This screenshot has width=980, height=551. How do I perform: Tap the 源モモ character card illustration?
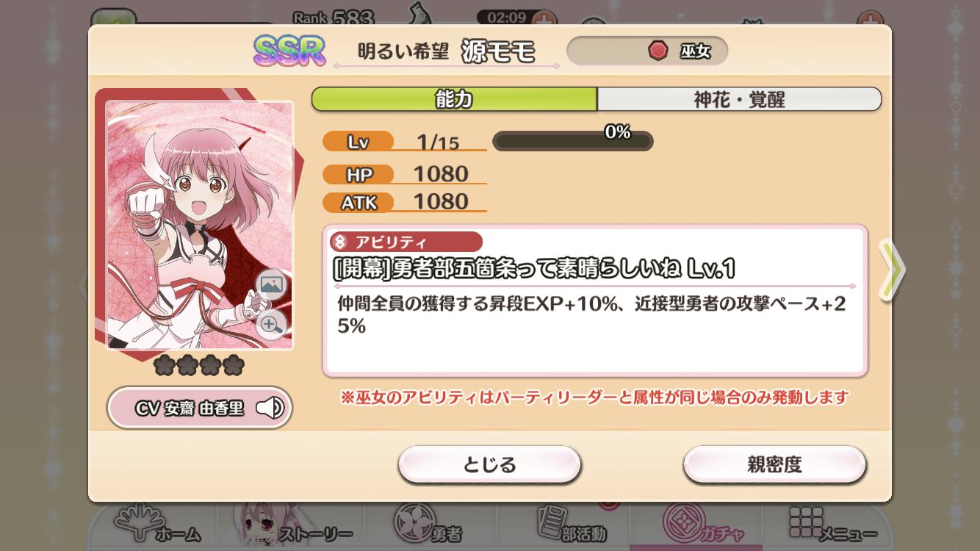(x=200, y=224)
